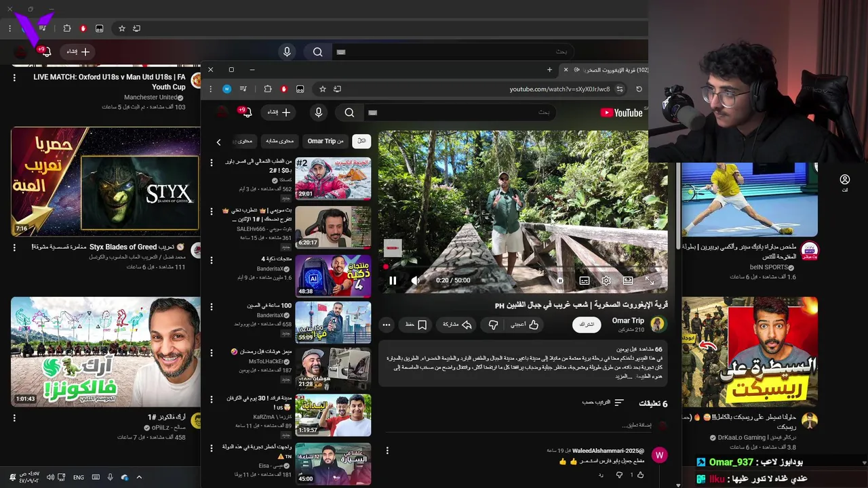Viewport: 868px width, 488px height.
Task: Open the السيطرة على ريسبكت thumbnail
Action: pos(749,352)
